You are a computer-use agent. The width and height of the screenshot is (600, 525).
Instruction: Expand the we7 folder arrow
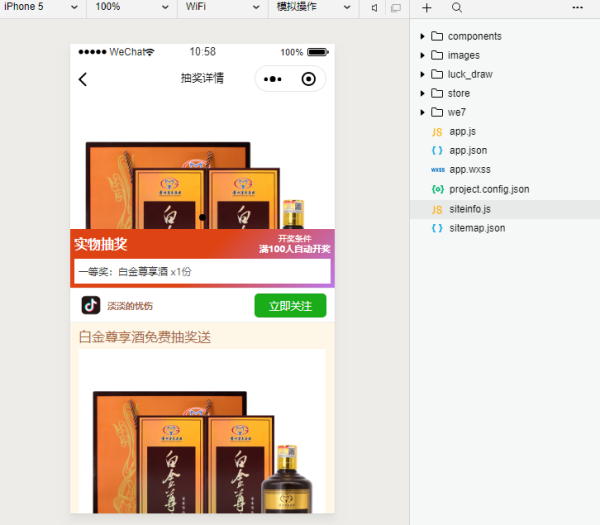[x=422, y=112]
